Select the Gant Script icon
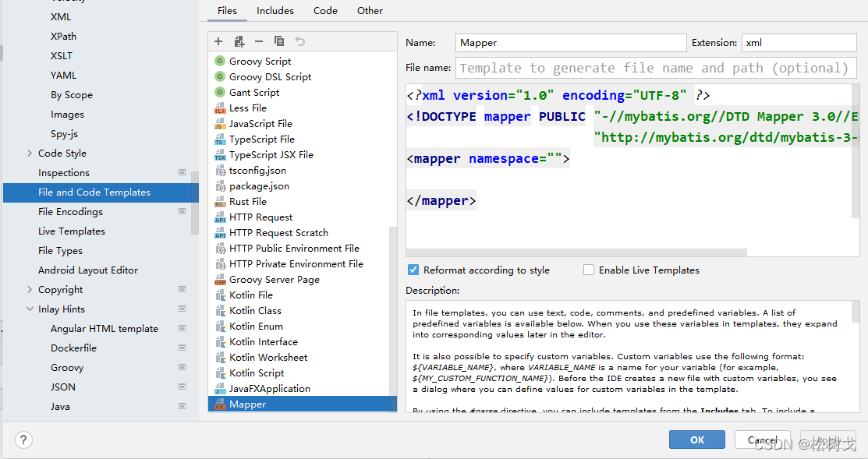The width and height of the screenshot is (868, 459). point(220,92)
